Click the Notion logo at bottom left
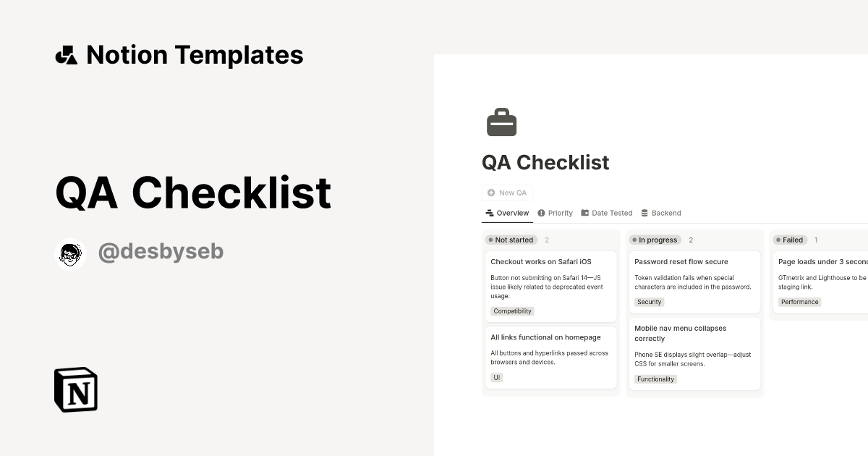This screenshot has height=456, width=868. (x=75, y=389)
